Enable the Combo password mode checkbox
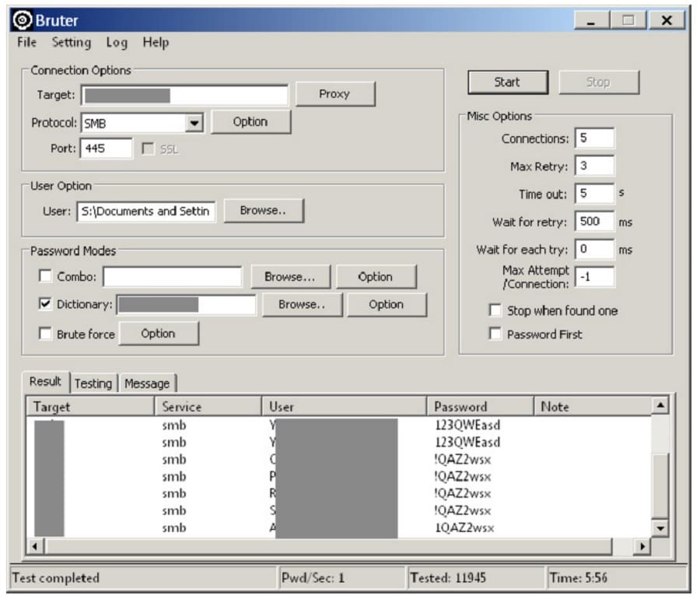 (x=45, y=276)
